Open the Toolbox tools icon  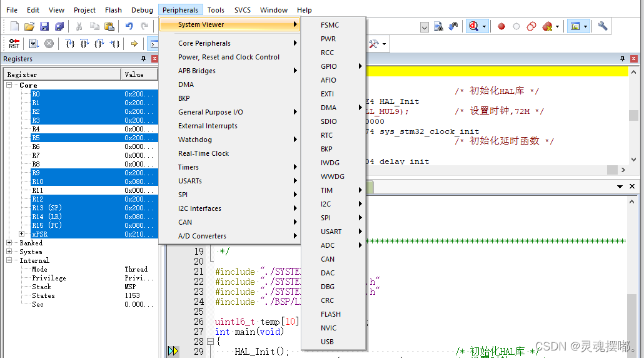[373, 44]
